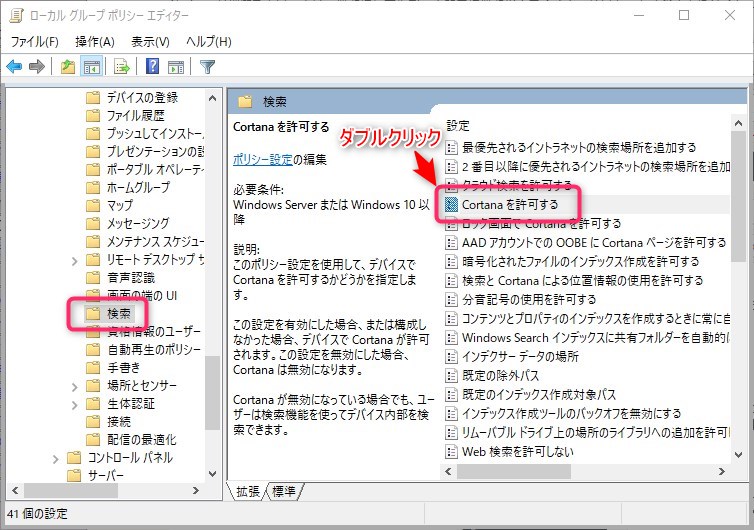
Task: Expand the コントロール パネル tree node
Action: (x=55, y=459)
